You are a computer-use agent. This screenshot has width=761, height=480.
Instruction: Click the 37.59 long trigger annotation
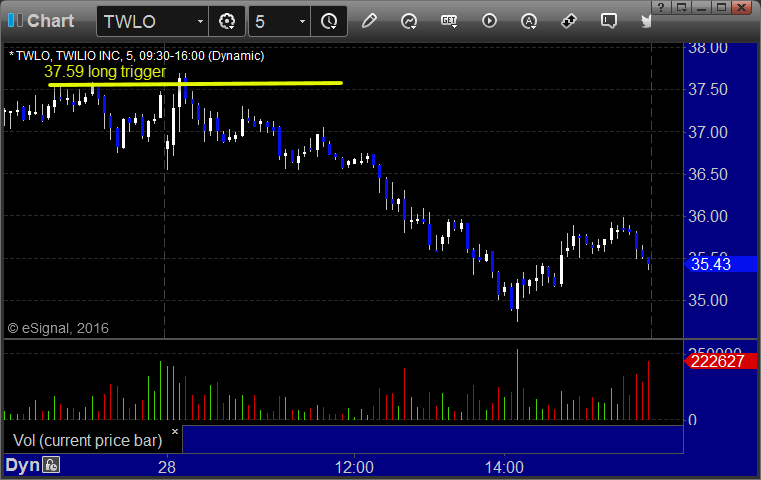click(x=105, y=71)
